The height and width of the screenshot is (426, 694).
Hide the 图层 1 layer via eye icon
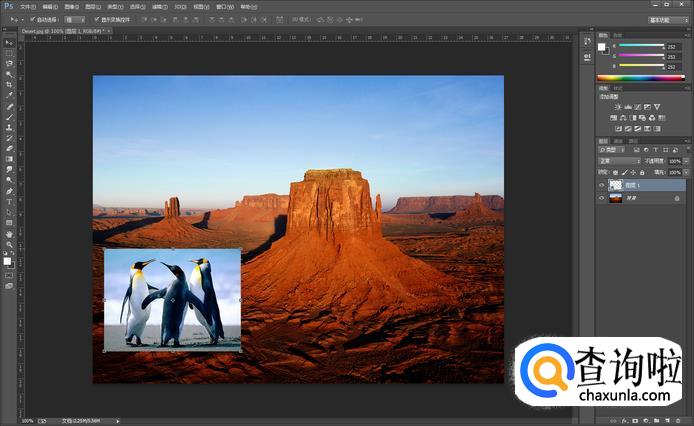coord(601,185)
